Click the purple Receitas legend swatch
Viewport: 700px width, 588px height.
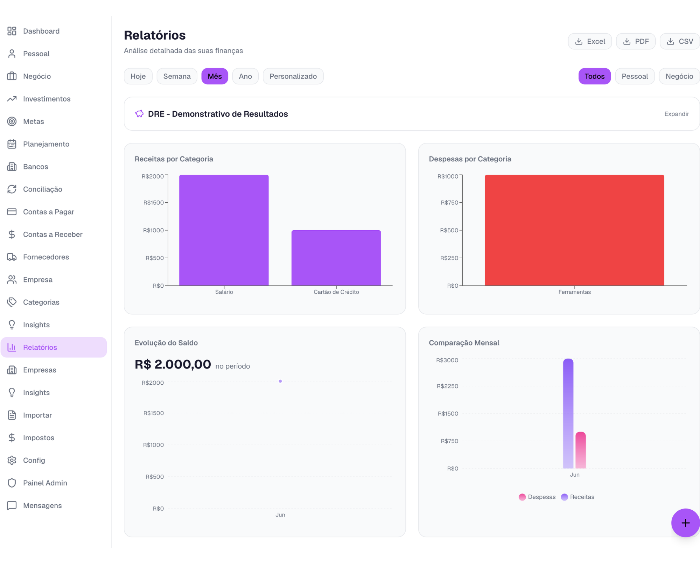tap(564, 497)
